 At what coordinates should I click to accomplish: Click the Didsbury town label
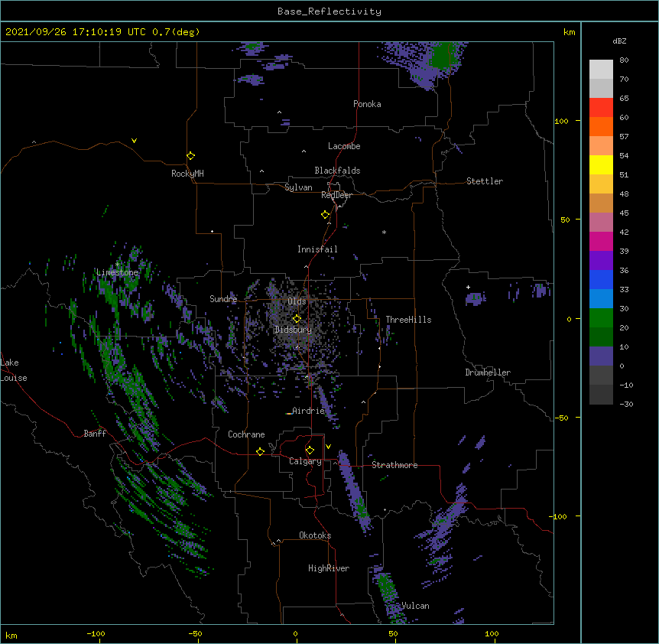click(x=293, y=330)
